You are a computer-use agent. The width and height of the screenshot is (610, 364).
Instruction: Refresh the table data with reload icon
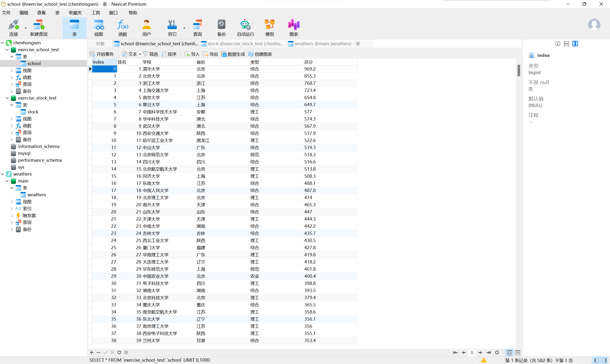[x=119, y=353]
